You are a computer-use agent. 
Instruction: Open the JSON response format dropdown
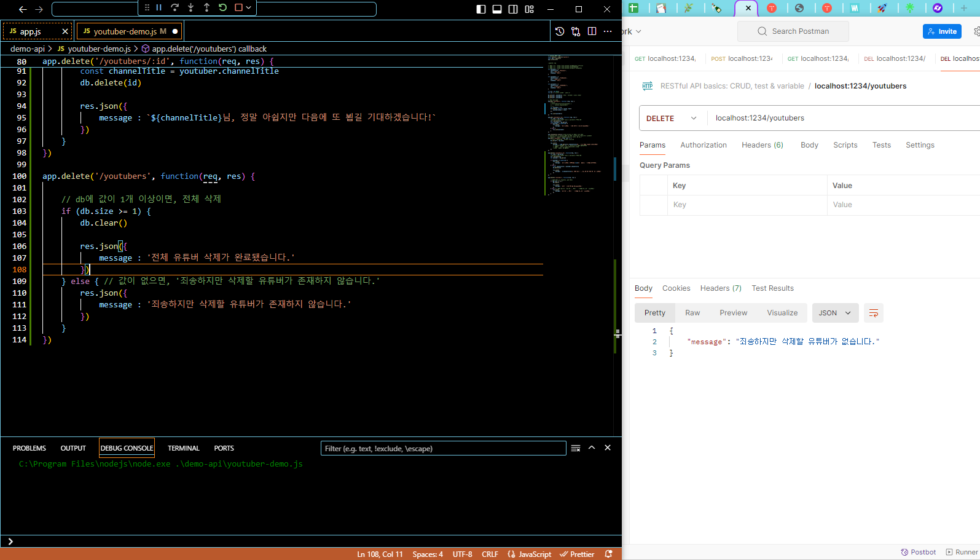tap(835, 313)
